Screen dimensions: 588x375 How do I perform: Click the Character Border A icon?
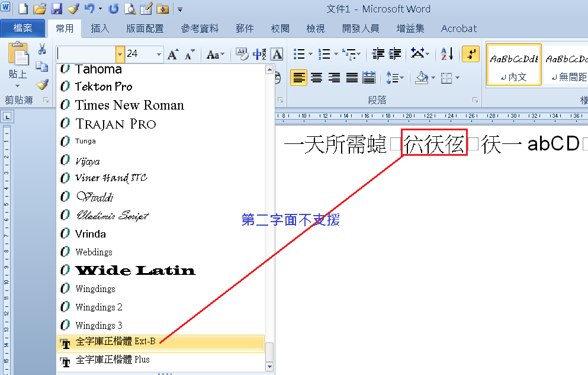click(x=277, y=55)
